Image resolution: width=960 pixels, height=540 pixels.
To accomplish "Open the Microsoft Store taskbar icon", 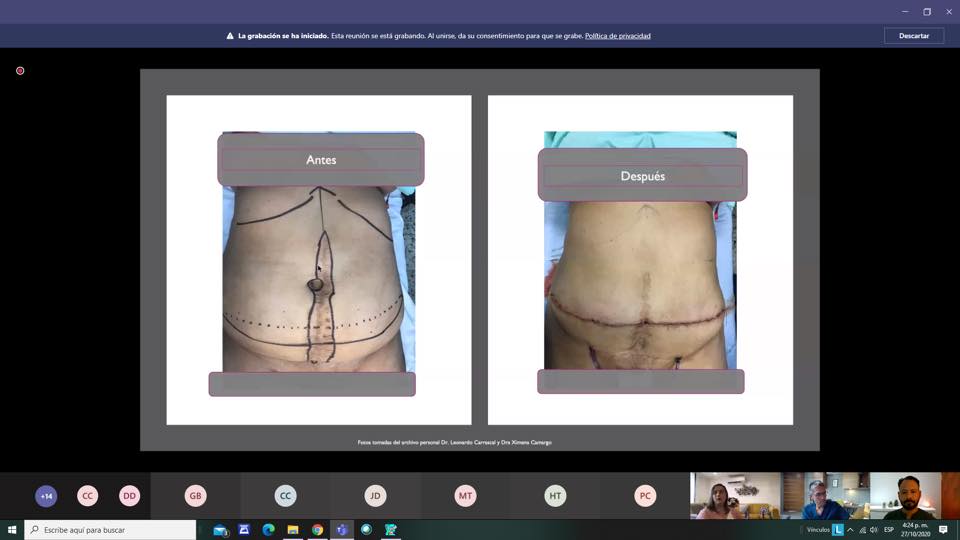I will click(244, 530).
